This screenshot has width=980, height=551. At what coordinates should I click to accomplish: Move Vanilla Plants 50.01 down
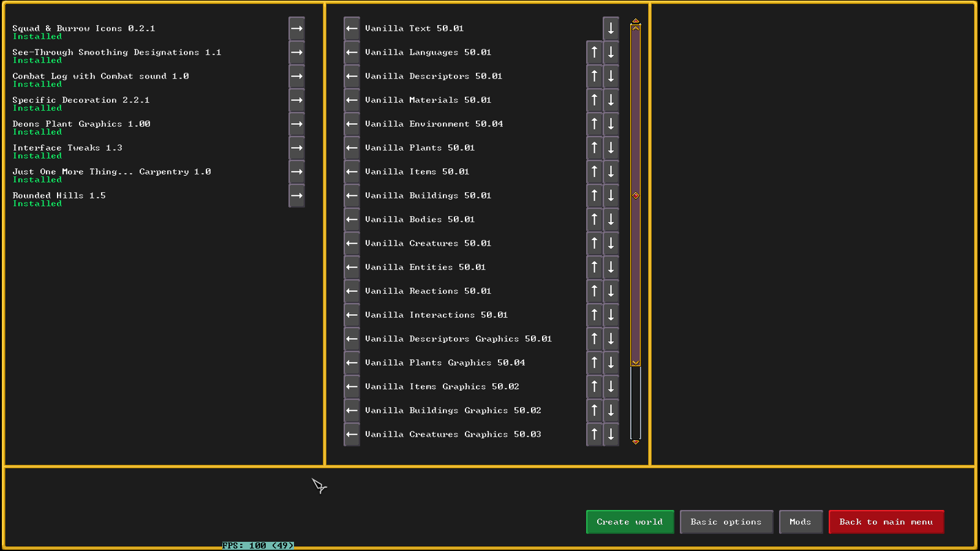point(611,148)
